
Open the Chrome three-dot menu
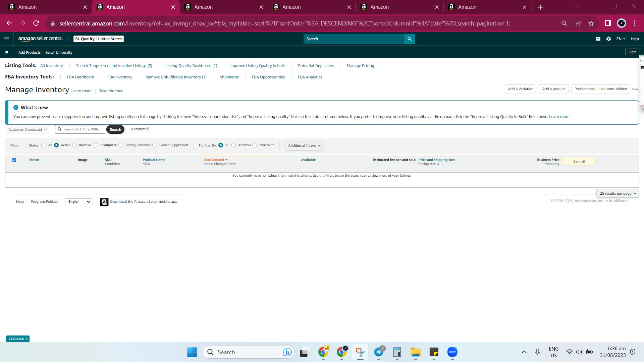click(635, 23)
